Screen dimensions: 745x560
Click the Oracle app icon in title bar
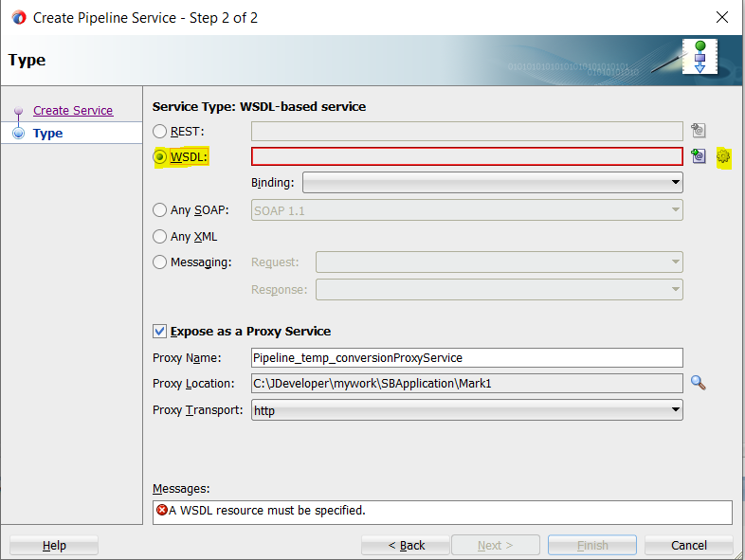point(17,17)
